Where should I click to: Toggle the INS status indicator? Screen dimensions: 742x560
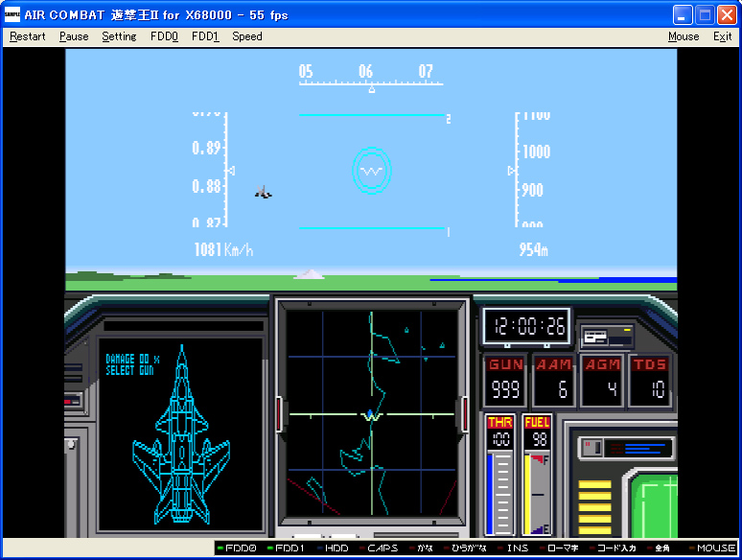tap(517, 548)
